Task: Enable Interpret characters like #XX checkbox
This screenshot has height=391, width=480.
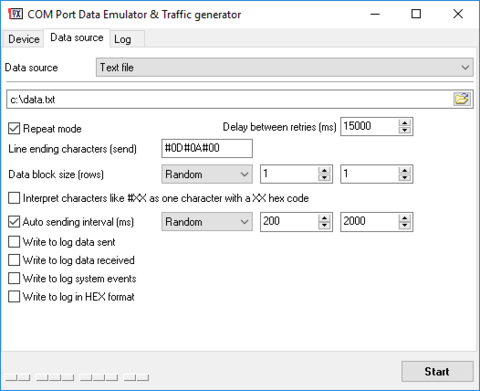Action: click(14, 198)
